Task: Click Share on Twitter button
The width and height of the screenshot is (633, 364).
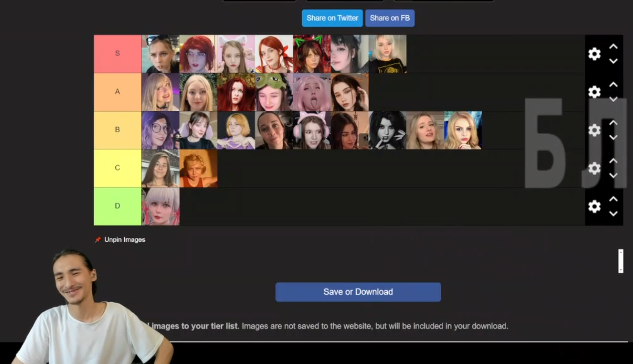Action: [332, 18]
